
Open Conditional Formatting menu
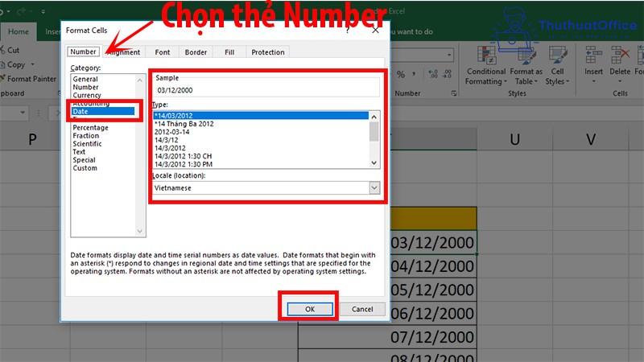tap(485, 66)
